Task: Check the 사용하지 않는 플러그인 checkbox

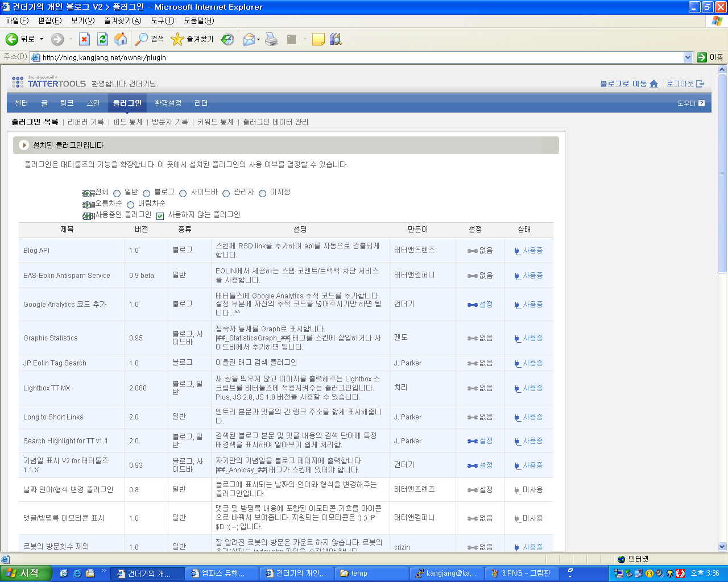Action: click(x=160, y=216)
